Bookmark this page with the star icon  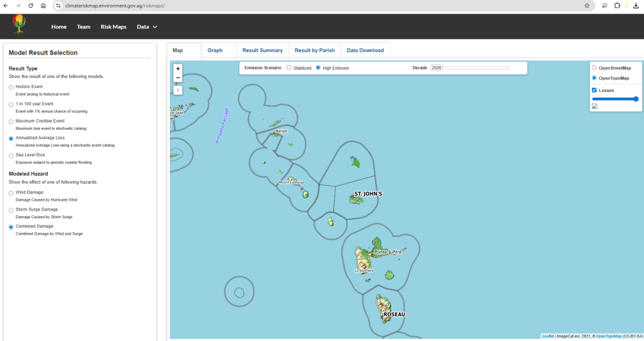(x=587, y=5)
